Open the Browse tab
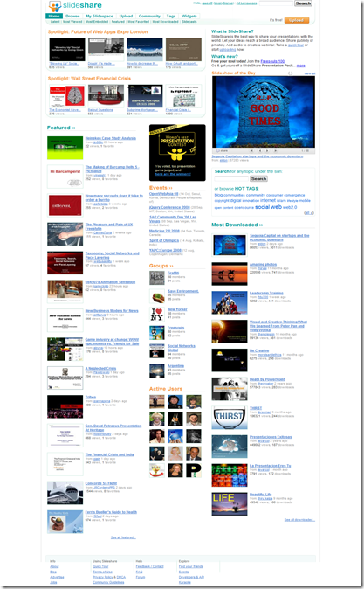The width and height of the screenshot is (364, 589). click(72, 16)
